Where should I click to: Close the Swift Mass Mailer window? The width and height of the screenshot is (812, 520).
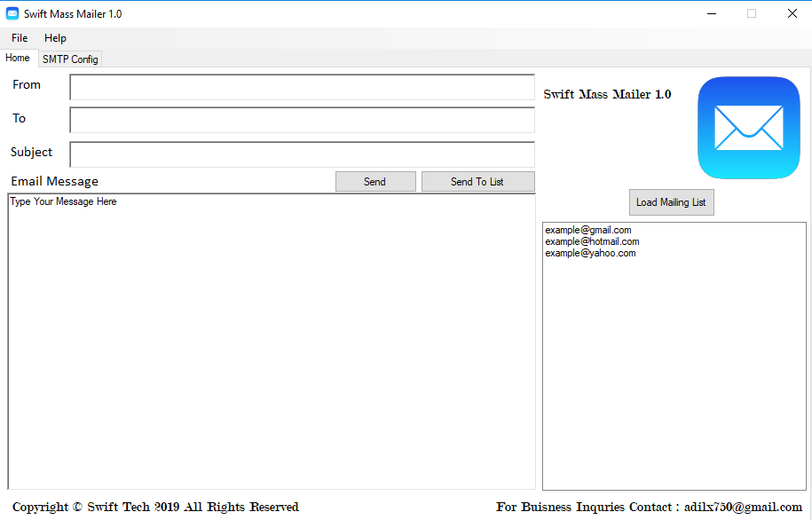(x=792, y=13)
